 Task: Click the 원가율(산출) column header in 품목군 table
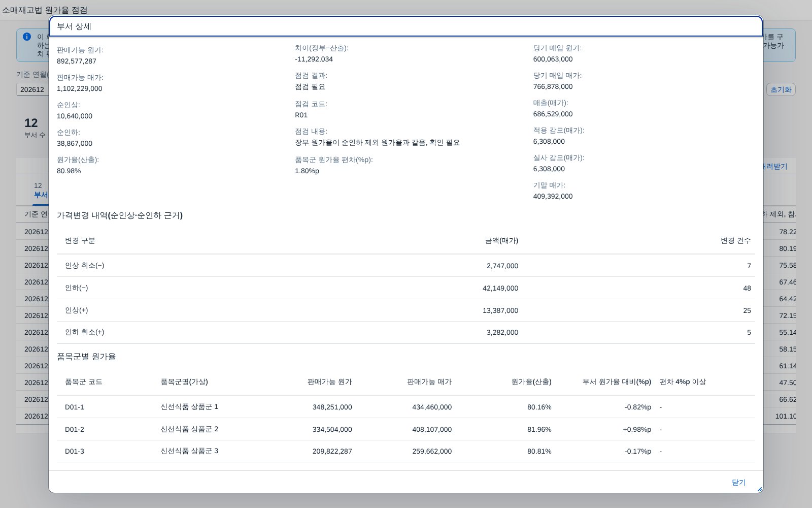click(531, 382)
